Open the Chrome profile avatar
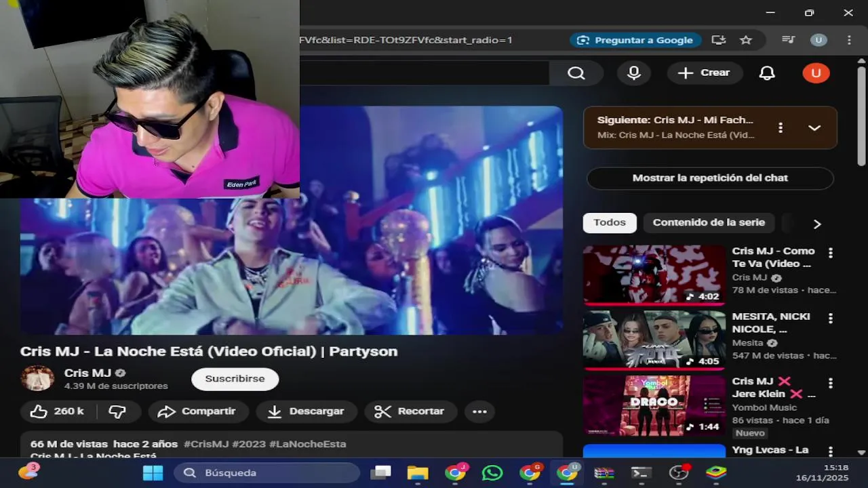868x488 pixels. pos(818,40)
